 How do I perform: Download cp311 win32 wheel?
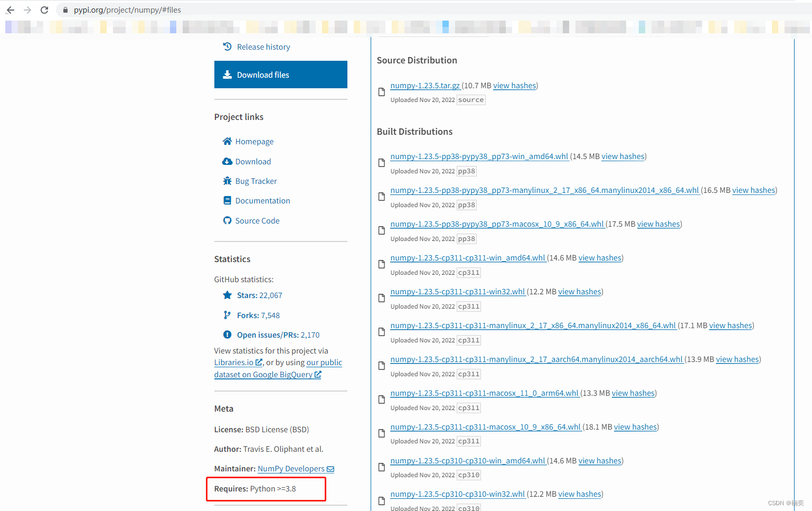pyautogui.click(x=458, y=292)
